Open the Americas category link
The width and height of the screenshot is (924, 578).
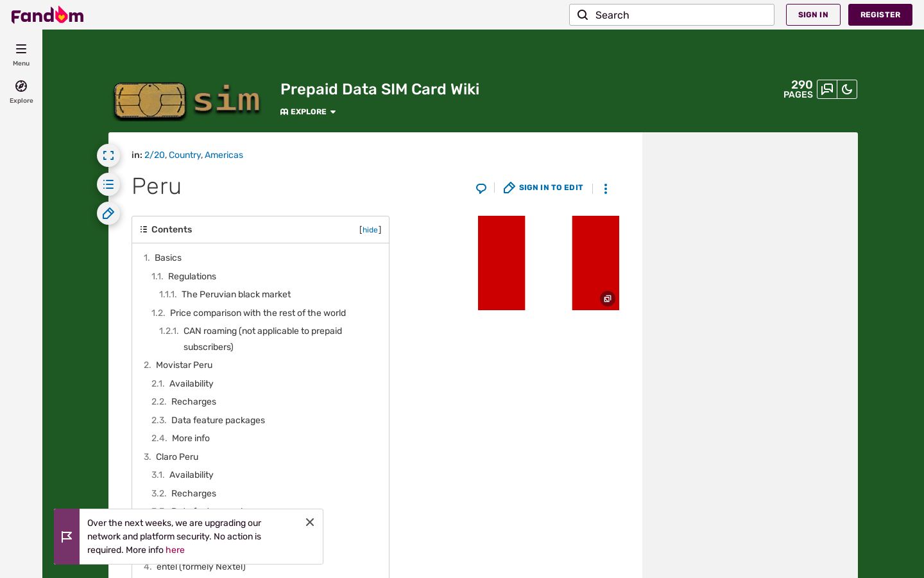click(224, 155)
